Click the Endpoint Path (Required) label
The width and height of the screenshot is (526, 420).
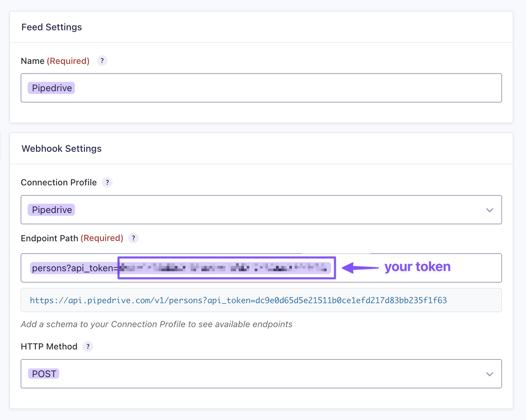pyautogui.click(x=72, y=238)
